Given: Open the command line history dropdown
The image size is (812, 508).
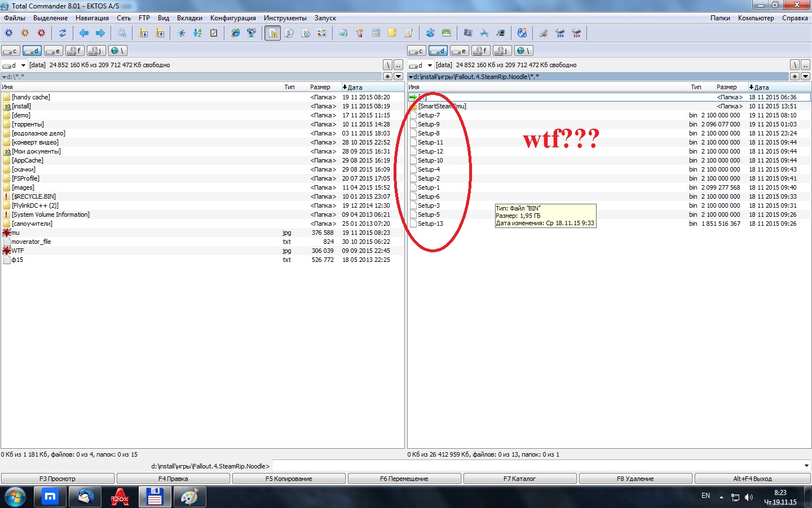Looking at the screenshot, I should pos(806,466).
